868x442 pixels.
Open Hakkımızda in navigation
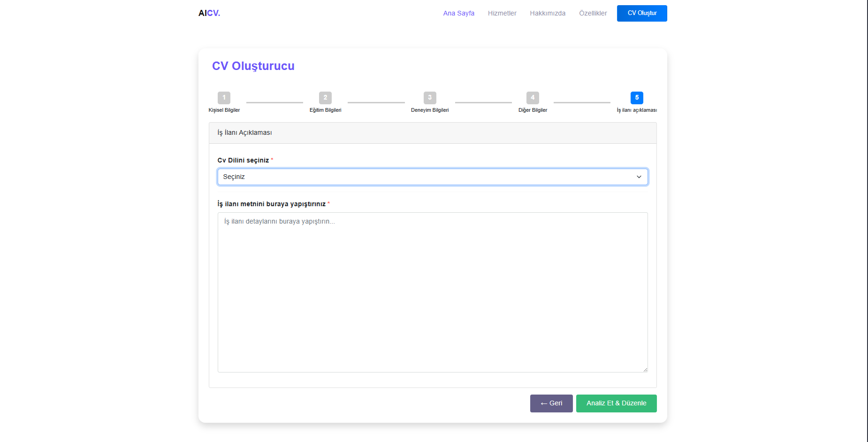pos(548,13)
